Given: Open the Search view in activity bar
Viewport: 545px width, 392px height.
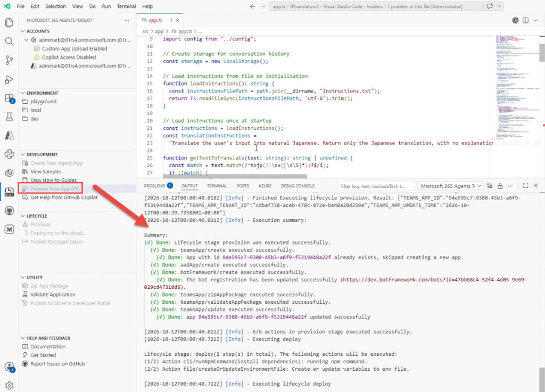Looking at the screenshot, I should 9,41.
